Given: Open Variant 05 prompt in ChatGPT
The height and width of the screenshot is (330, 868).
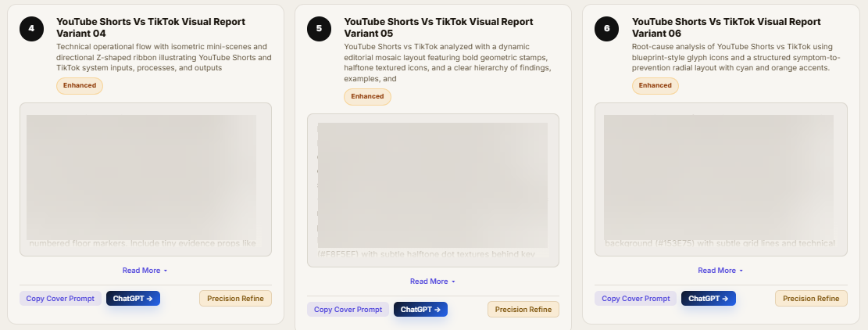Looking at the screenshot, I should (420, 310).
